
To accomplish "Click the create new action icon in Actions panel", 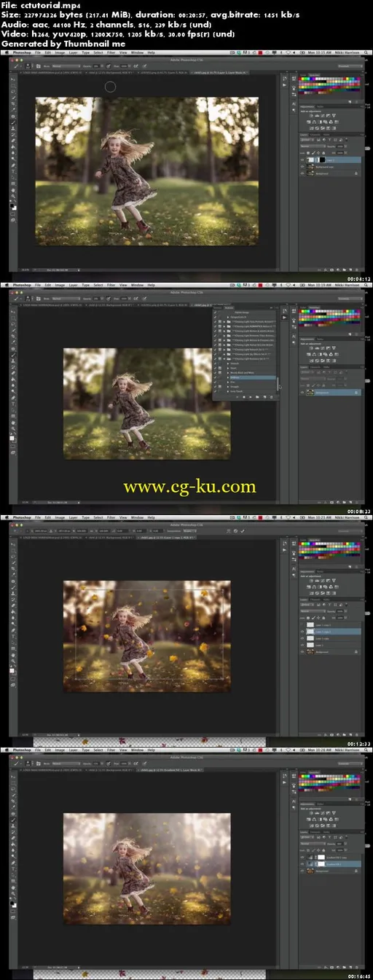I will click(264, 397).
